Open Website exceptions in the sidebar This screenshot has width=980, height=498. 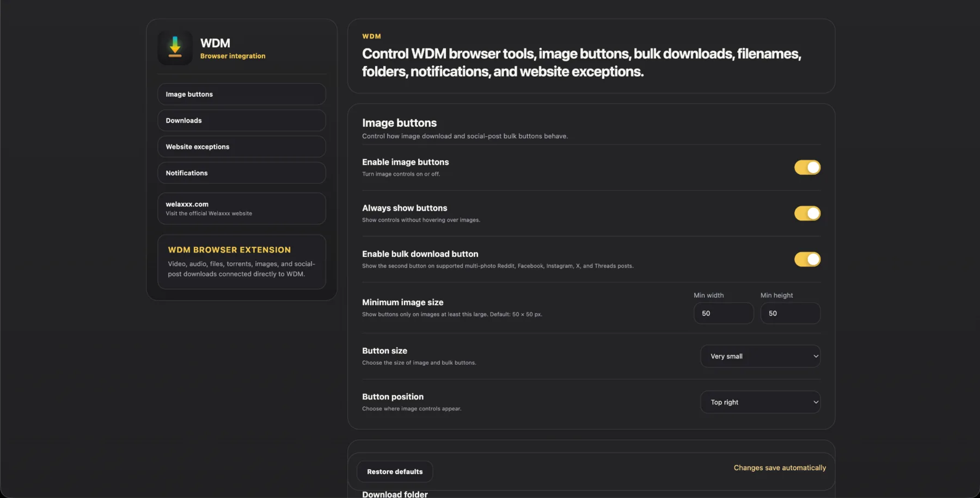[242, 146]
